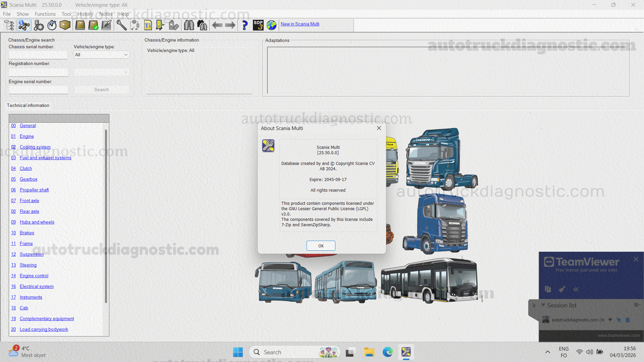Click the technical information list scrollbar

(x=106, y=216)
